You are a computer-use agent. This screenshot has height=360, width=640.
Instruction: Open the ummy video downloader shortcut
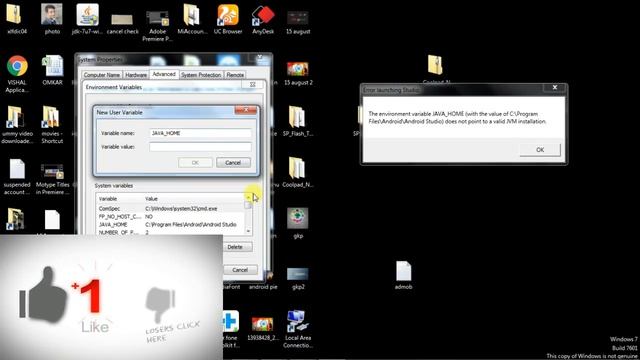pyautogui.click(x=16, y=124)
